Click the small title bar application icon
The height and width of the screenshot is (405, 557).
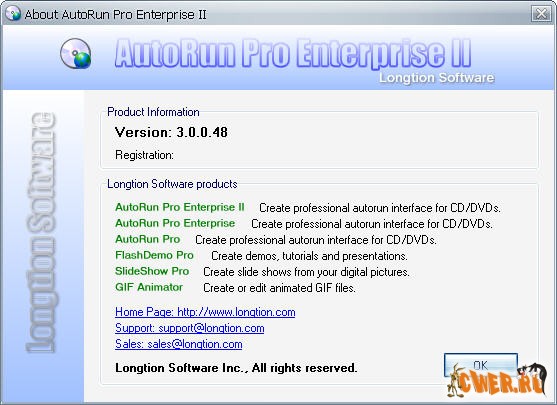coord(13,14)
